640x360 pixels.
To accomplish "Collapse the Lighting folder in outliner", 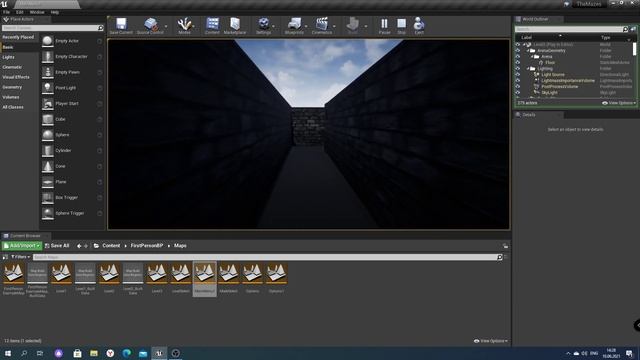I will coord(528,69).
